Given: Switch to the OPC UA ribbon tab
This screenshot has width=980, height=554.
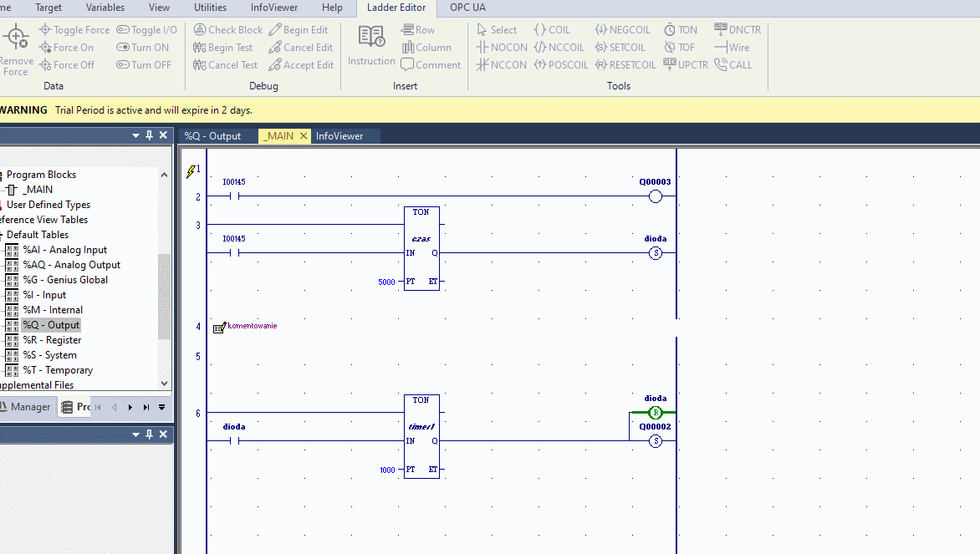Looking at the screenshot, I should pyautogui.click(x=467, y=8).
